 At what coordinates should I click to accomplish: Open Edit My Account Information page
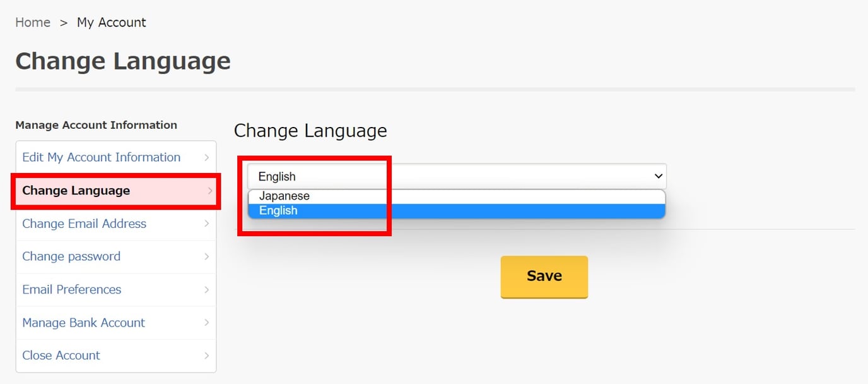(x=101, y=157)
